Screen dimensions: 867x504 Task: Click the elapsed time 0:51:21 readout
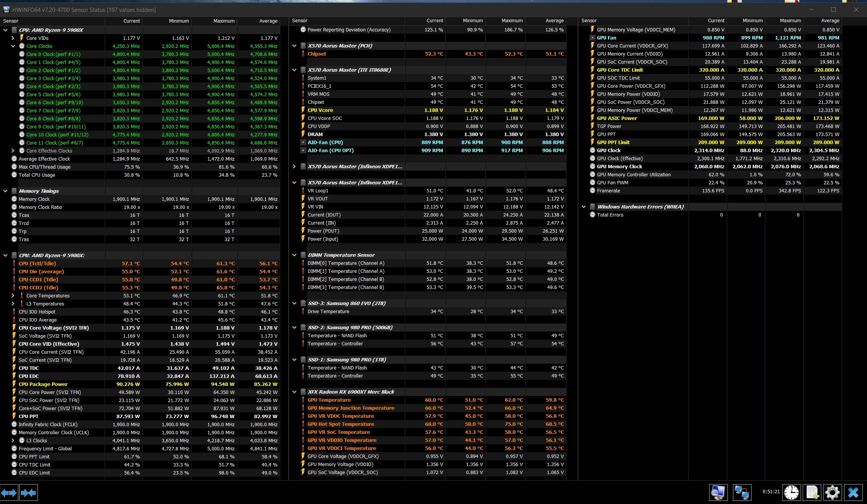click(771, 491)
